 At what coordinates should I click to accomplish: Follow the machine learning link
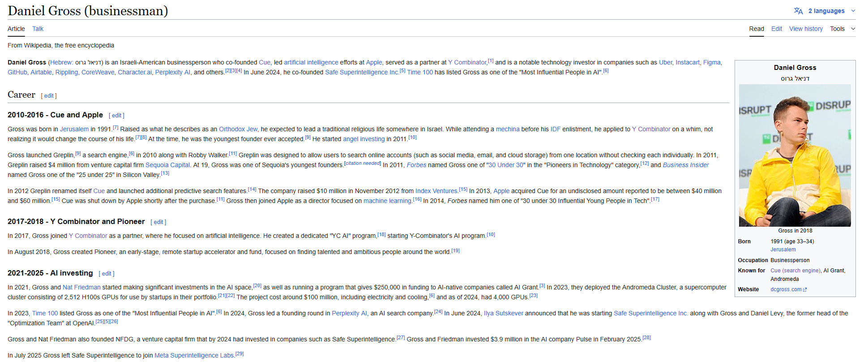(x=387, y=201)
